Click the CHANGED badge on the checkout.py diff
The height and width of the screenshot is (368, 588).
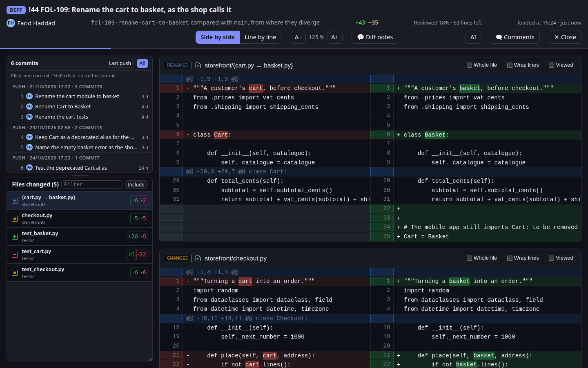click(x=178, y=258)
